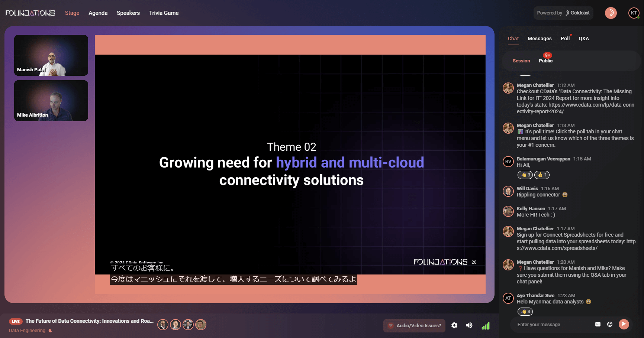Click the session title 'The Future of Data Connectivity'
The image size is (644, 338).
point(90,321)
